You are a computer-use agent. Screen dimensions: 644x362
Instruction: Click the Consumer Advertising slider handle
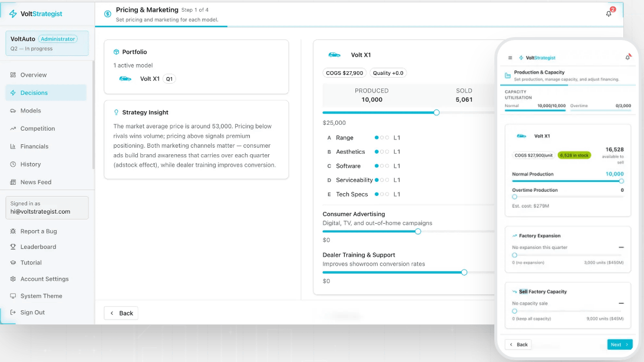coord(418,231)
